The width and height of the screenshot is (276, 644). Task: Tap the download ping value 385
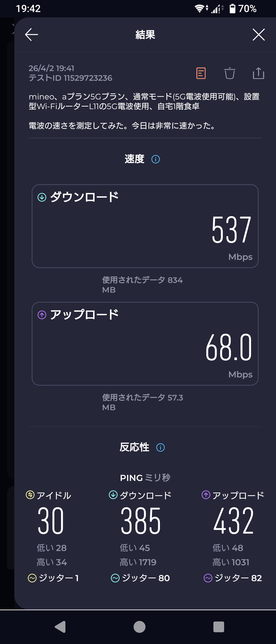(141, 521)
